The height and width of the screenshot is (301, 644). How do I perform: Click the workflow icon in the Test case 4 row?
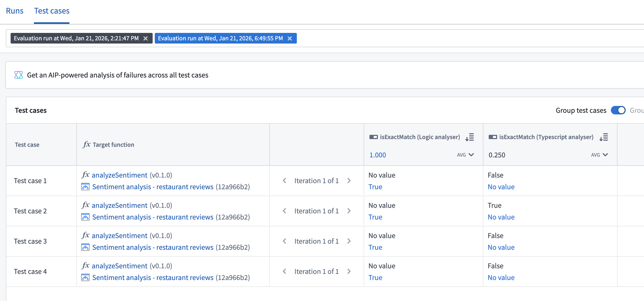coord(85,277)
